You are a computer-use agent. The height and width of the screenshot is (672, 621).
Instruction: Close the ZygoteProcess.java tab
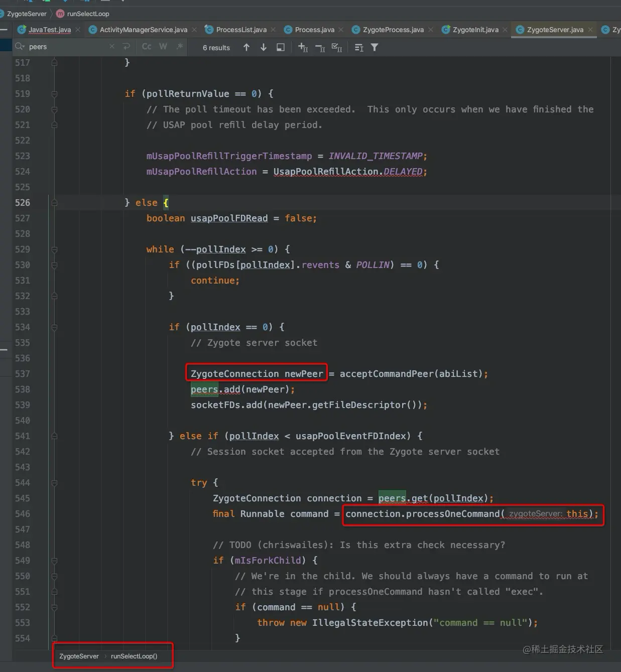(x=431, y=30)
